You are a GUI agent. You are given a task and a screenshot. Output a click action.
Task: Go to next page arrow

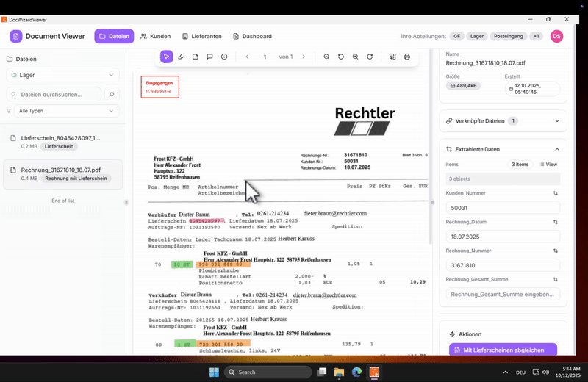304,57
